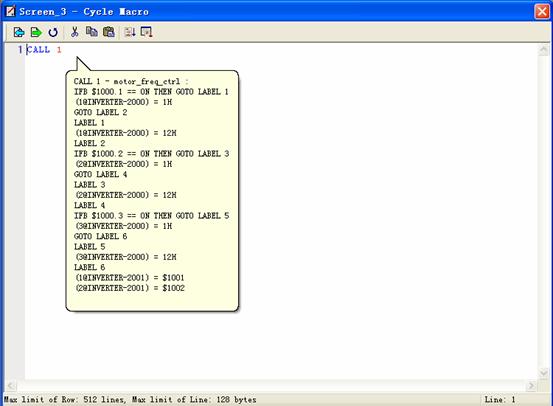Screen dimensions: 553x406
Task: Click inside the motor_freq_ctrl tooltip balloon
Action: tap(152, 190)
